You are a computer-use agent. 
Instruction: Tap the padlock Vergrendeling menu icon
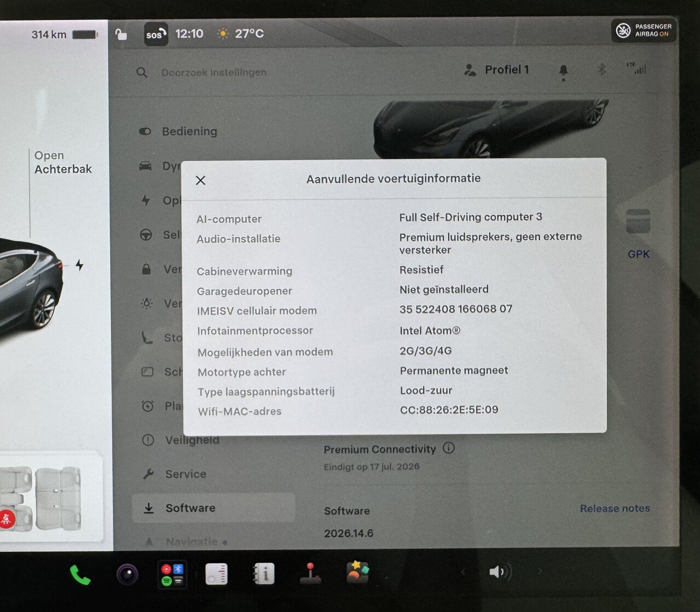(146, 269)
